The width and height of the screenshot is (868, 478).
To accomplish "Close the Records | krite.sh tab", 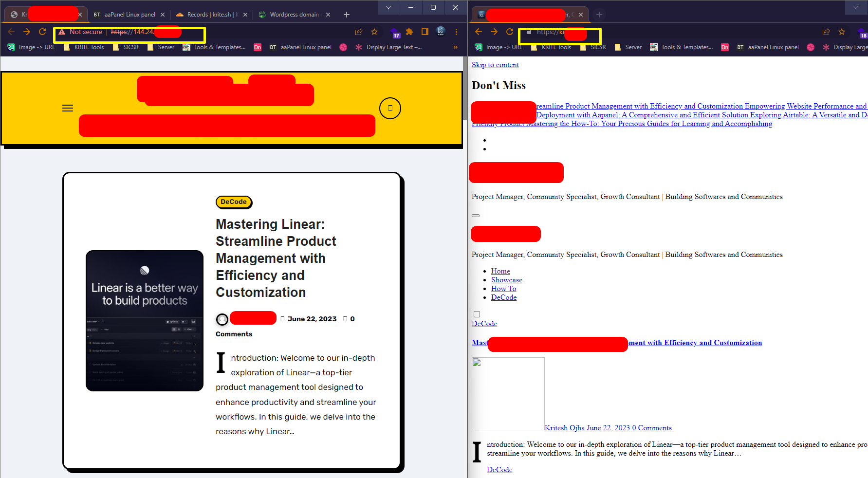I will pos(245,15).
